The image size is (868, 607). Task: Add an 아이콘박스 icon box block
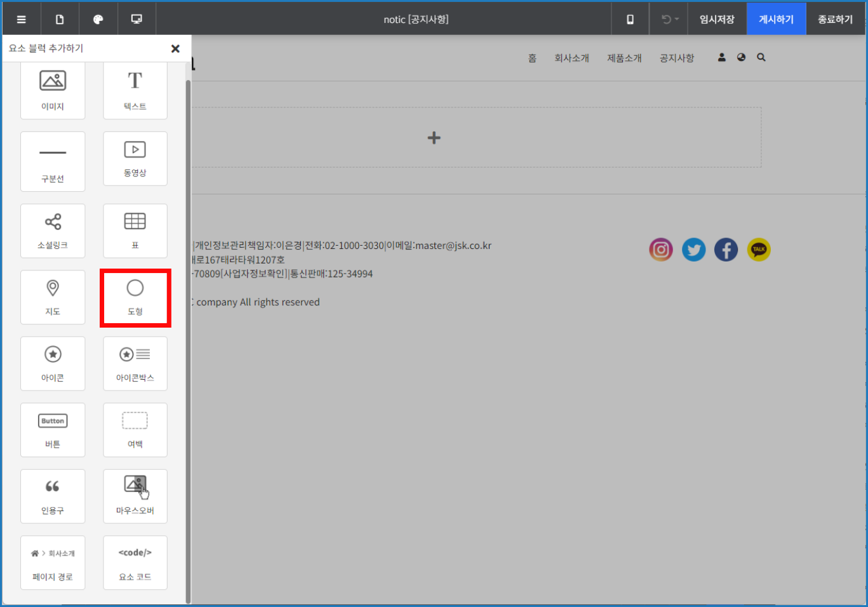pos(135,364)
